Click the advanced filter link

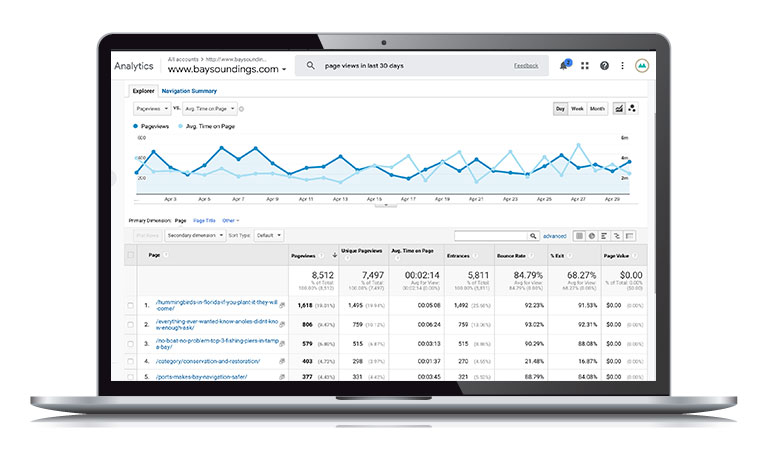pos(554,236)
